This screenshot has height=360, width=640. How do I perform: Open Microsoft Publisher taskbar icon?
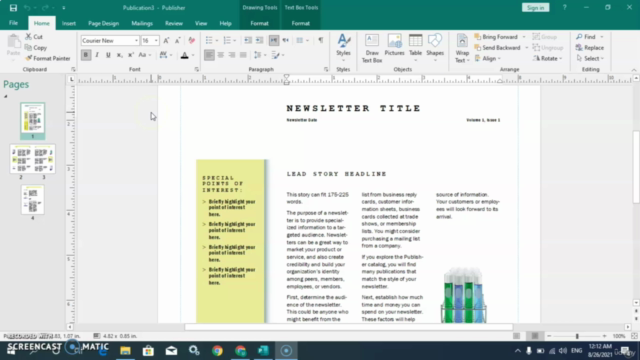point(263,351)
